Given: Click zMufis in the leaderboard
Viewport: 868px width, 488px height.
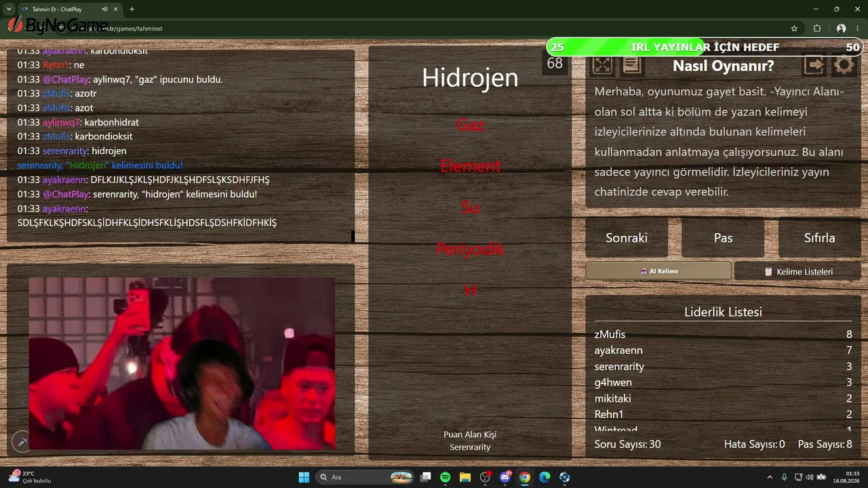Looking at the screenshot, I should (610, 334).
